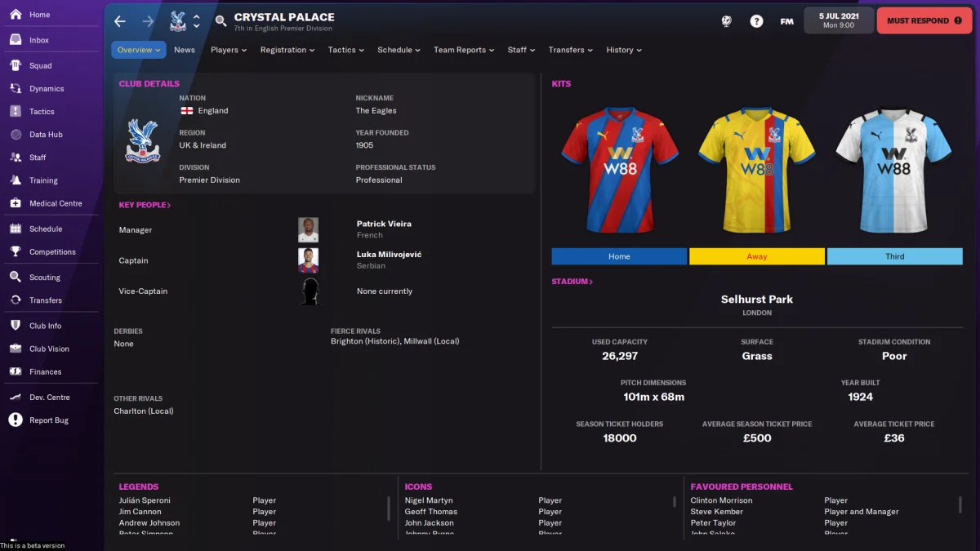Select the Tactics sidebar icon

(15, 111)
